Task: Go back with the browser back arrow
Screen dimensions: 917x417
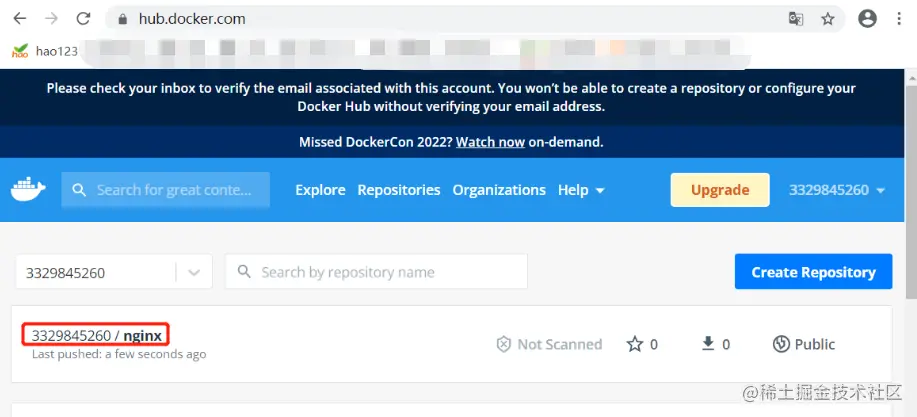Action: point(20,19)
